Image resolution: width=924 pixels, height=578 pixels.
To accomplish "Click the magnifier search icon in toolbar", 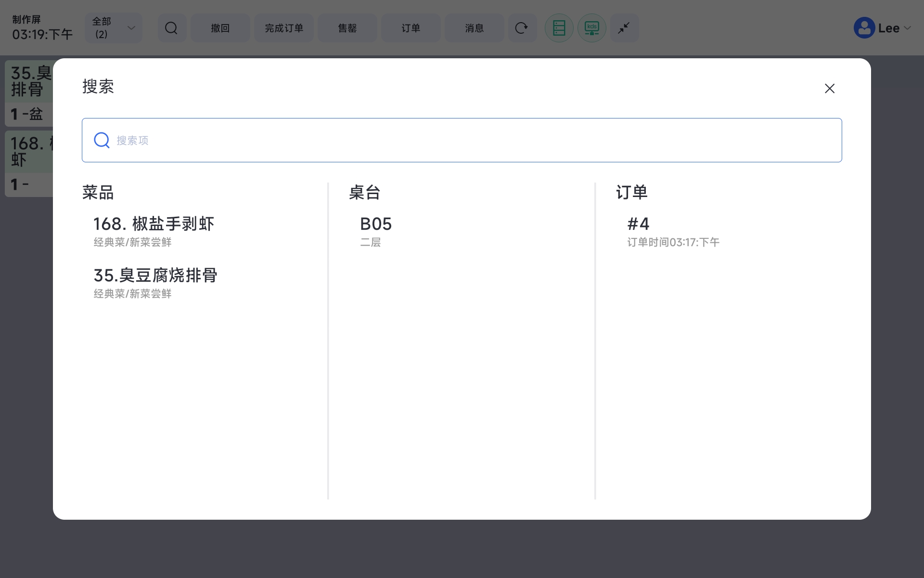I will click(171, 28).
